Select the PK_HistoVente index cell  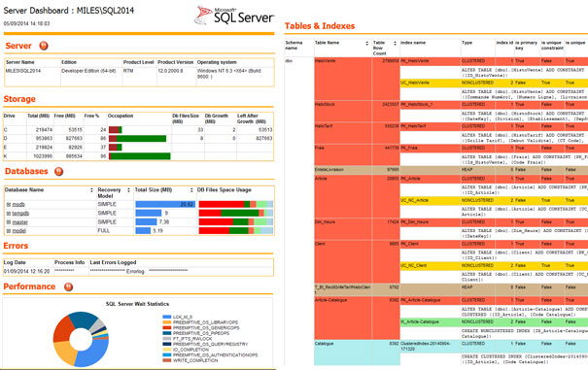431,61
